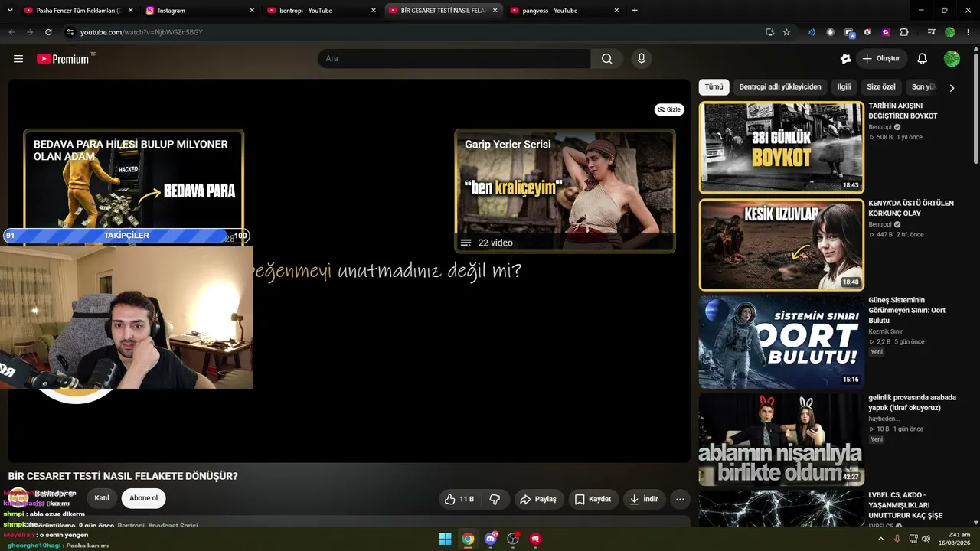Close the Instagram tab
This screenshot has height=551, width=980.
click(252, 11)
